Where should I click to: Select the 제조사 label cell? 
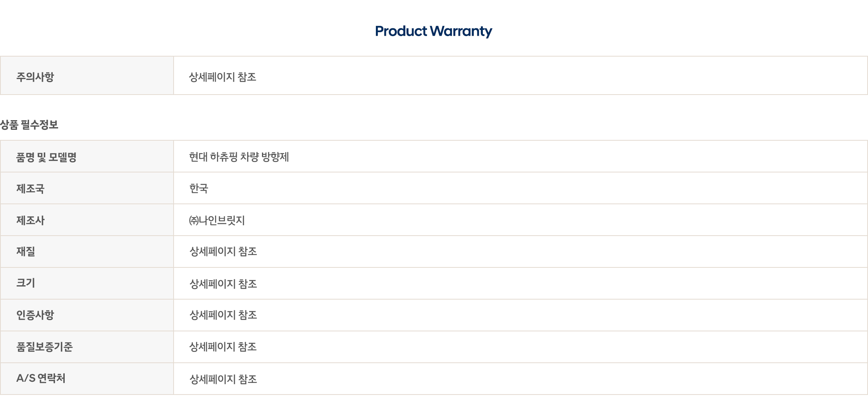click(87, 220)
